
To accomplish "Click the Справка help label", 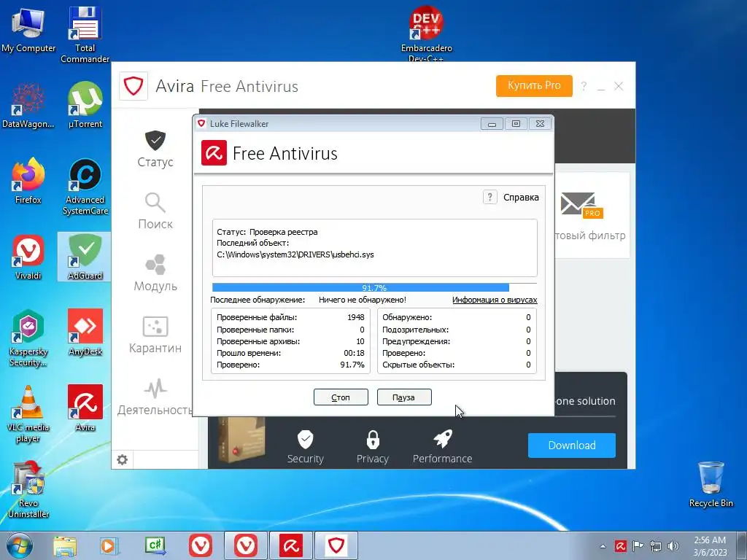I will click(x=521, y=197).
